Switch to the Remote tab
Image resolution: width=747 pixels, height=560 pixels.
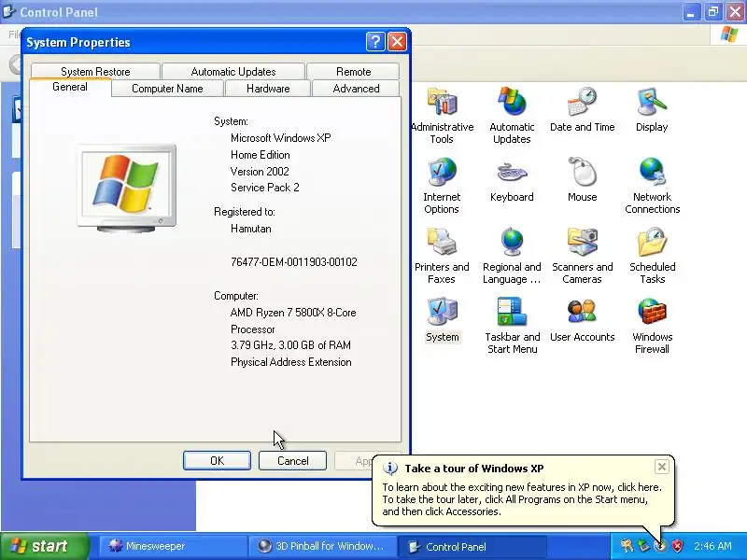point(354,72)
